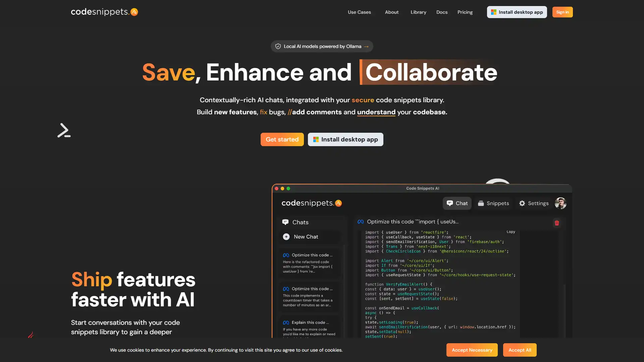The height and width of the screenshot is (362, 644).
Task: Click the codesnippets logo inside app preview
Action: (312, 203)
